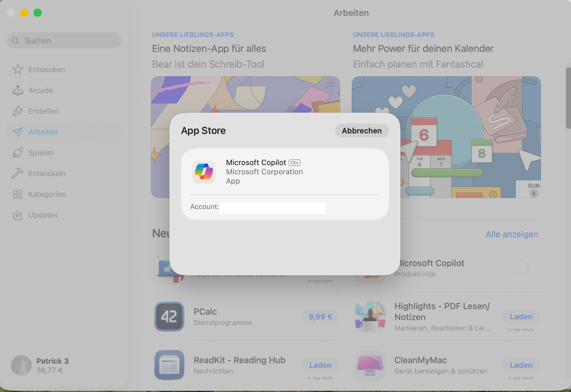The height and width of the screenshot is (392, 571).
Task: Click the Suchen search field
Action: point(64,41)
